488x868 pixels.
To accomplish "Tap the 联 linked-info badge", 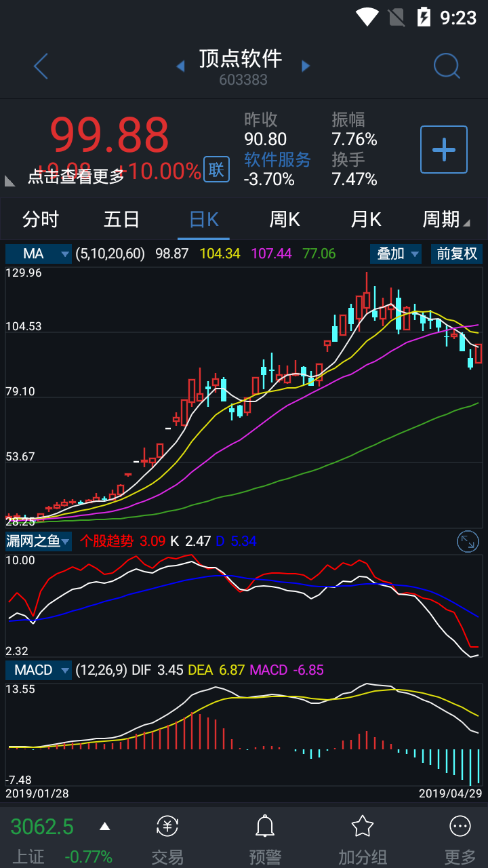I will (x=216, y=170).
